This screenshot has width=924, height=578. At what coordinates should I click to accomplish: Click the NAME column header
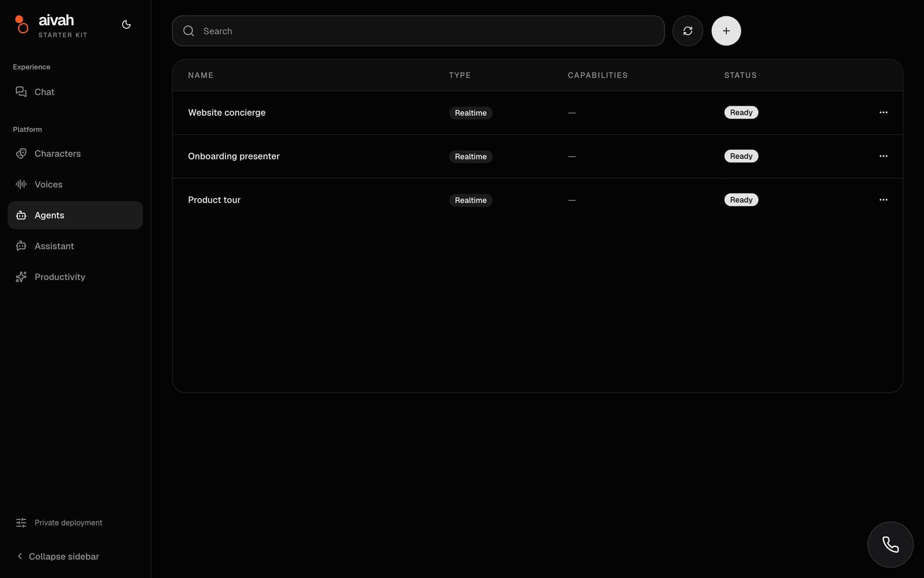tap(201, 75)
